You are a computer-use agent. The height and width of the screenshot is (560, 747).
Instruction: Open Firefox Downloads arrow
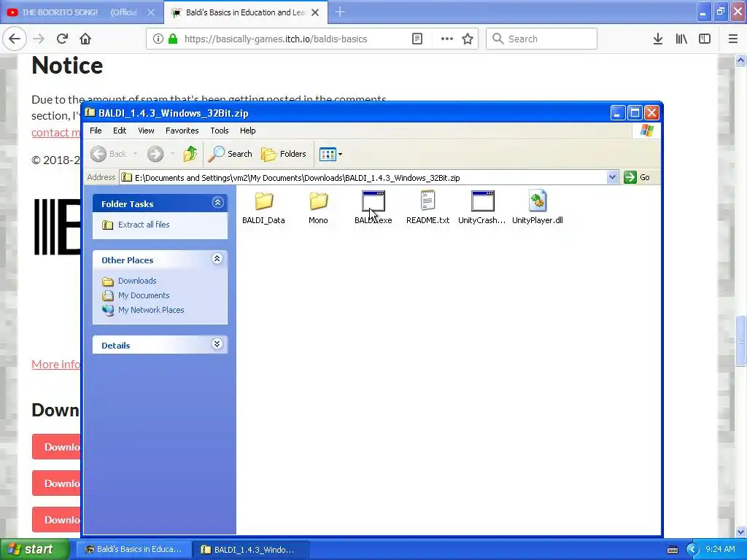click(658, 39)
